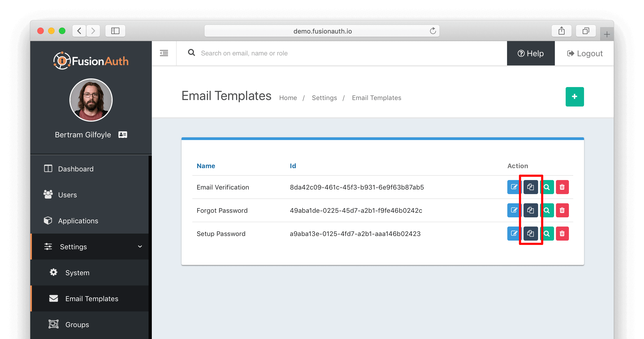Screen dimensions: 644x339
Task: Go to Settings breadcrumb
Action: 324,98
